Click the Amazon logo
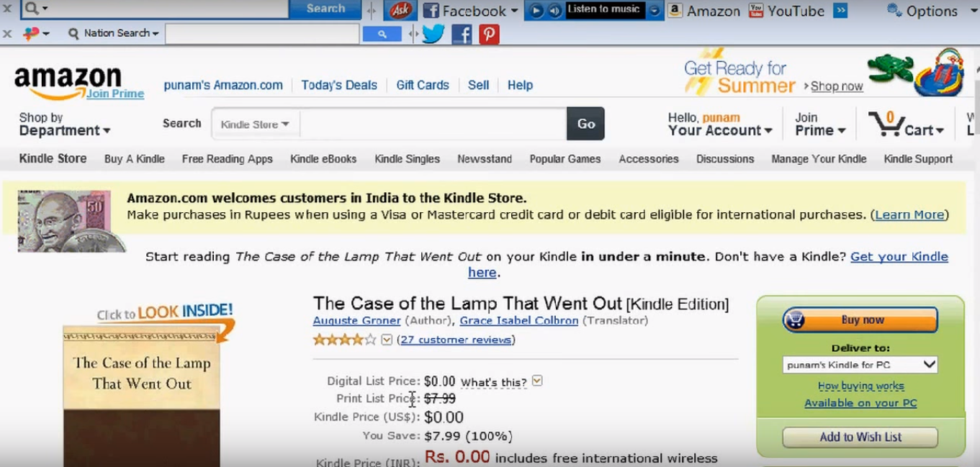 tap(68, 82)
